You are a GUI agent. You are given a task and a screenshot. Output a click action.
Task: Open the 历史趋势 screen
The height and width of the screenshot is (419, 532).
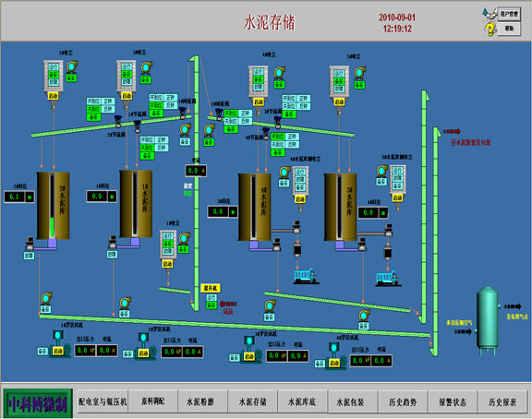click(x=403, y=402)
